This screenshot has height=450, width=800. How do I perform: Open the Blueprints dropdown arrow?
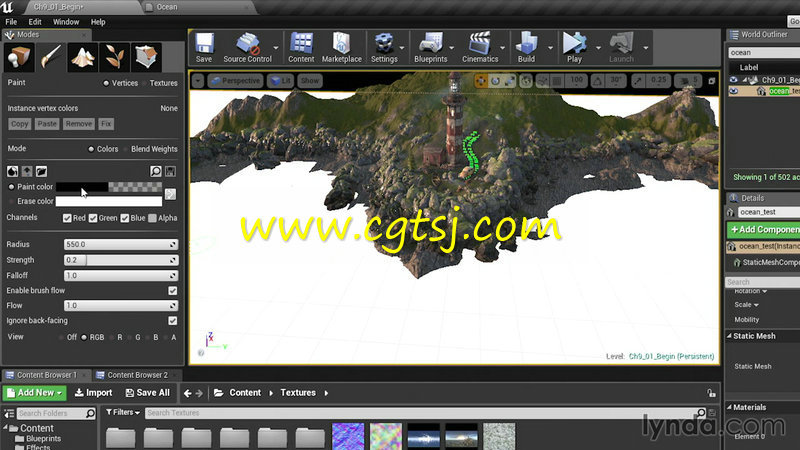(x=452, y=47)
